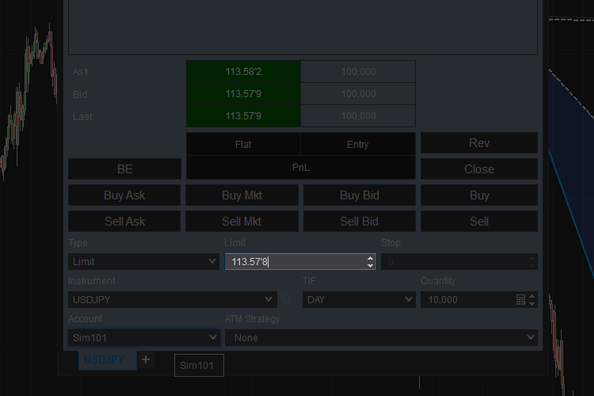The height and width of the screenshot is (396, 594).
Task: Click the Rev reverse position button
Action: (x=479, y=143)
